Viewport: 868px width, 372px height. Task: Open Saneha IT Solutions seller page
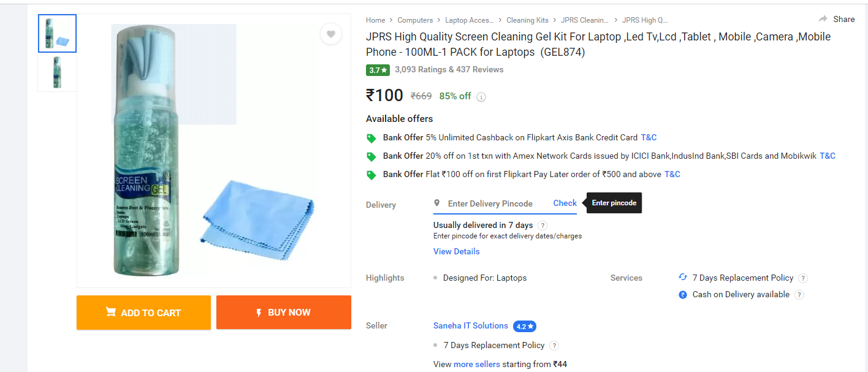pyautogui.click(x=470, y=325)
